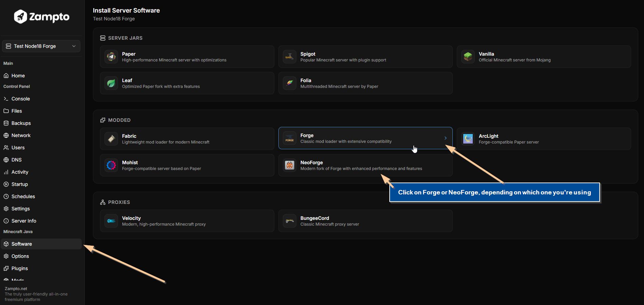Click the ArcLight moon icon
644x305 pixels.
468,139
